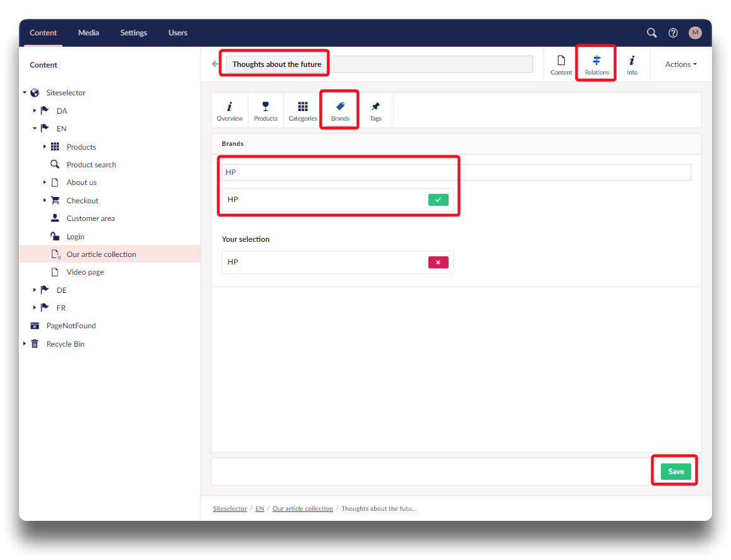Select Product search in the tree
Screen dimensions: 731x560
92,164
